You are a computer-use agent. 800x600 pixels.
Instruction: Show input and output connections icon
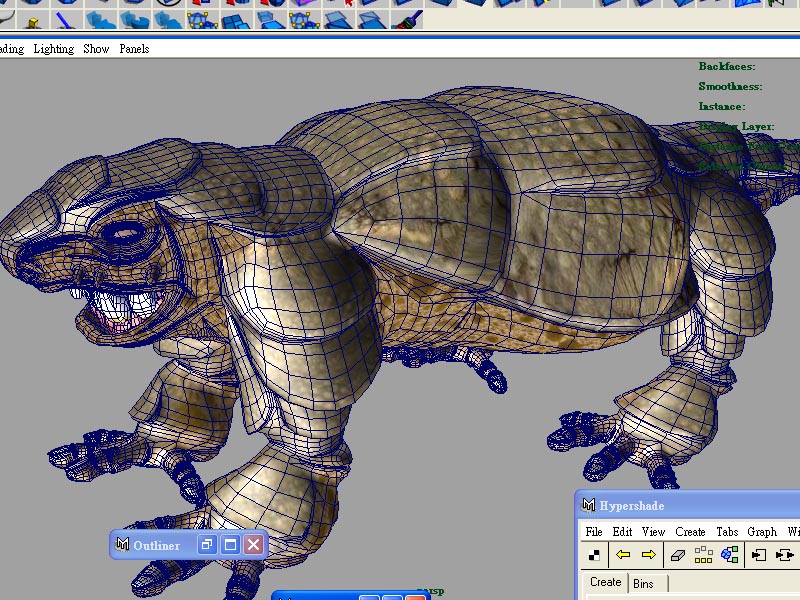785,555
